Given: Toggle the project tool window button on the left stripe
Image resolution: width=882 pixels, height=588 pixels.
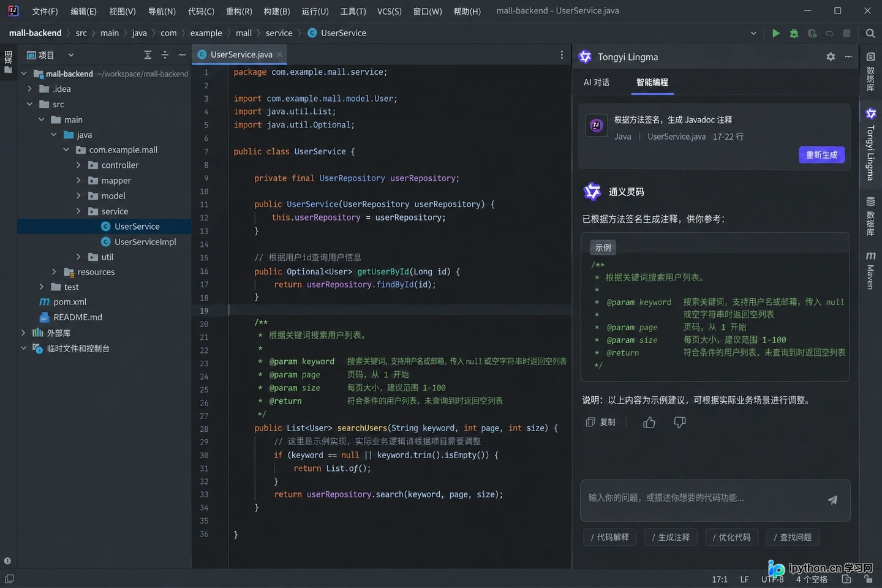Looking at the screenshot, I should (x=8, y=62).
